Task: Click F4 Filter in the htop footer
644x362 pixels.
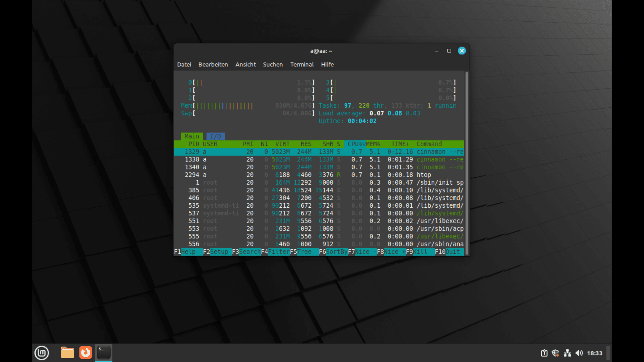Action: (275, 252)
